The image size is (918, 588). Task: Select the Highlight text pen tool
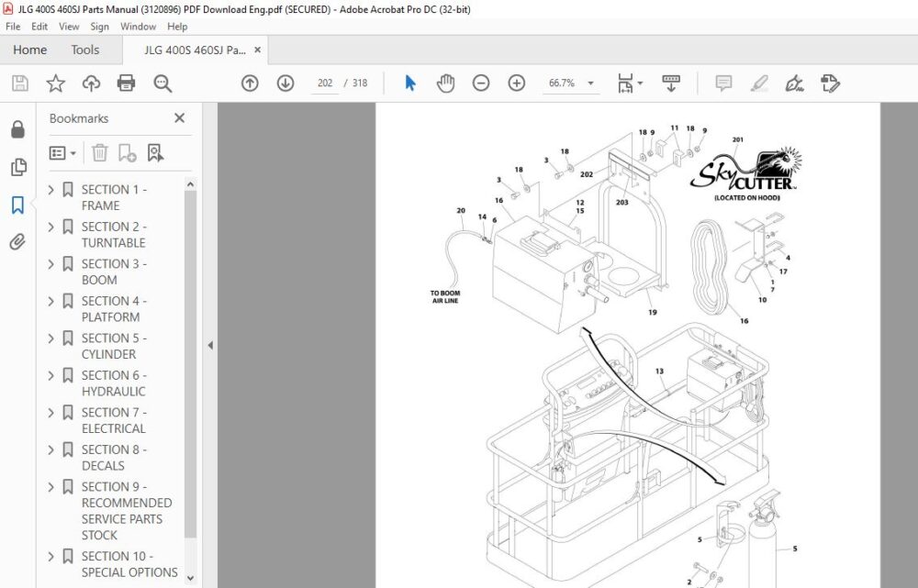(759, 83)
